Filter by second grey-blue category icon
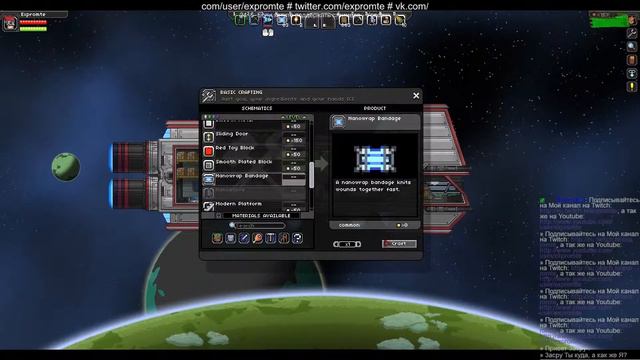The width and height of the screenshot is (640, 360). (x=231, y=238)
